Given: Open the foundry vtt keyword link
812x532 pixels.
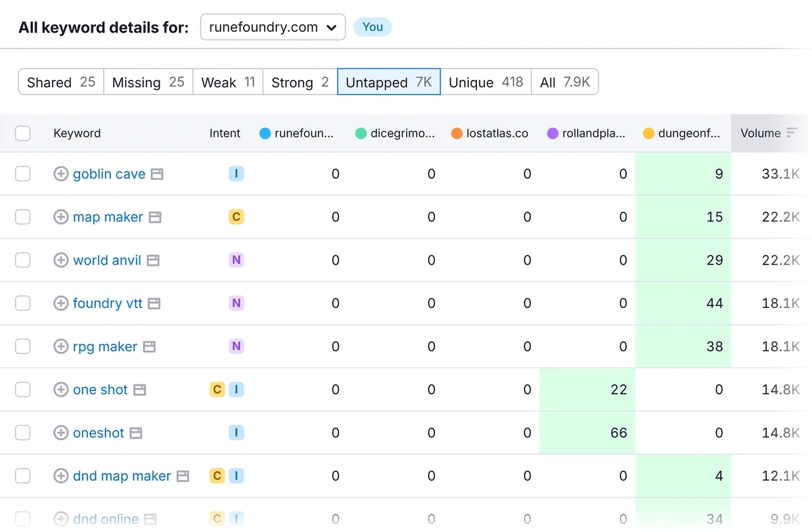Looking at the screenshot, I should click(108, 303).
